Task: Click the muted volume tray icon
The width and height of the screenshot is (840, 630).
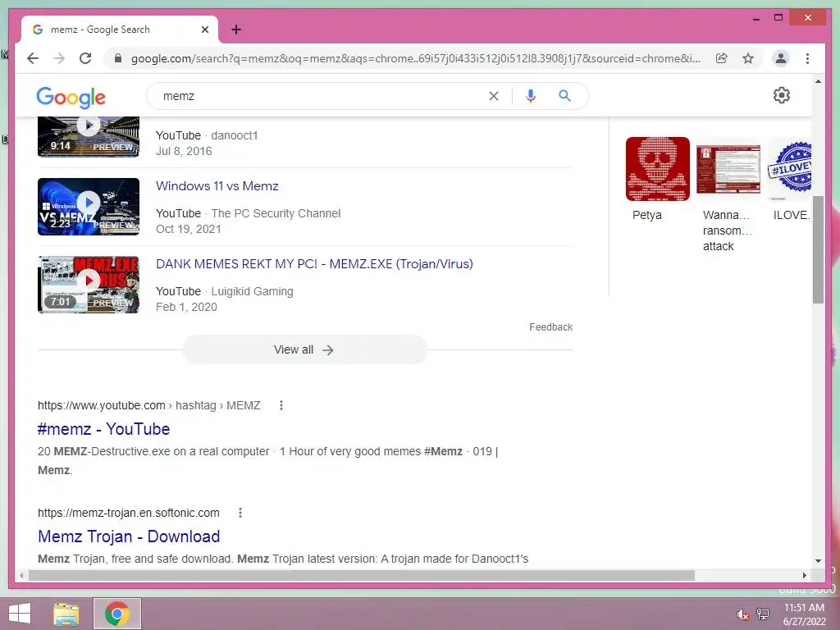Action: click(742, 614)
